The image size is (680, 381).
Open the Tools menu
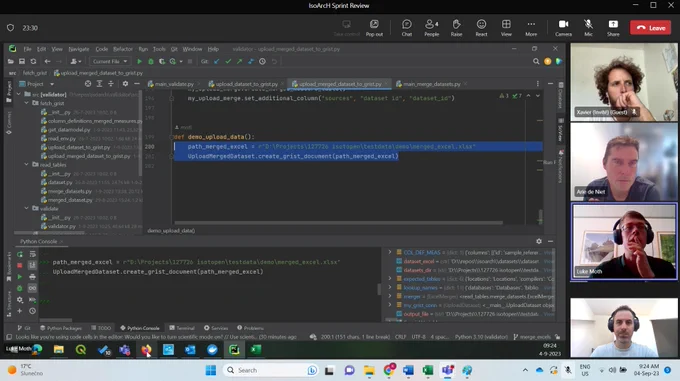(159, 49)
